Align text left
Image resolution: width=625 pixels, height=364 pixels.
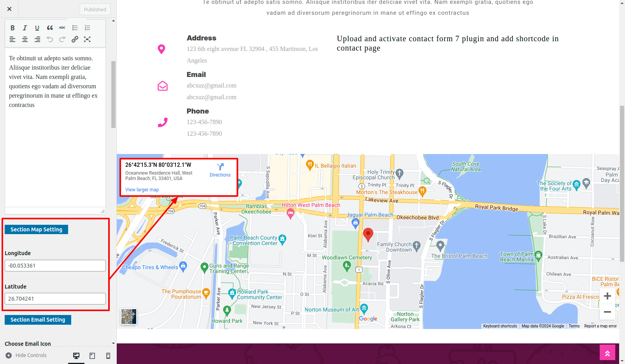point(12,39)
